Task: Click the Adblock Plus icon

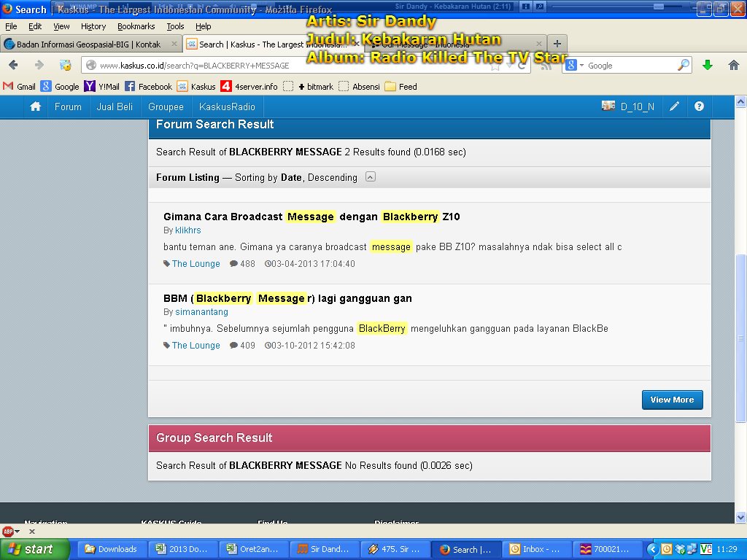Action: [x=8, y=532]
